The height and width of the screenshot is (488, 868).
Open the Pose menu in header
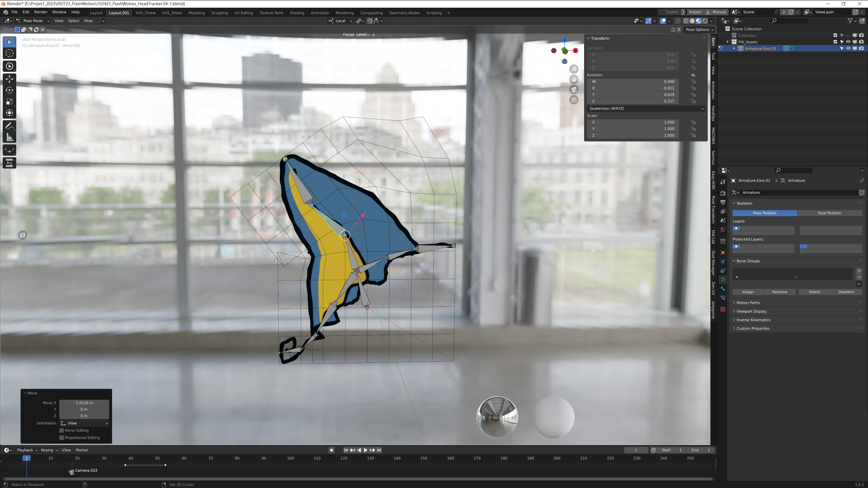88,21
